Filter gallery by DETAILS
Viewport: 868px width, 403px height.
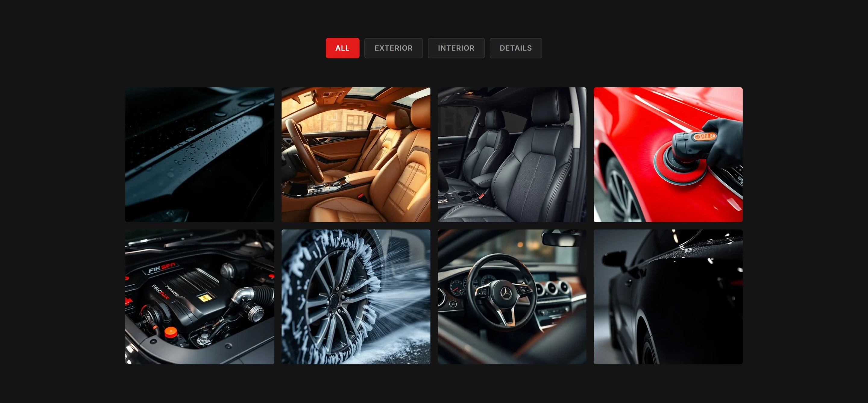(x=516, y=48)
